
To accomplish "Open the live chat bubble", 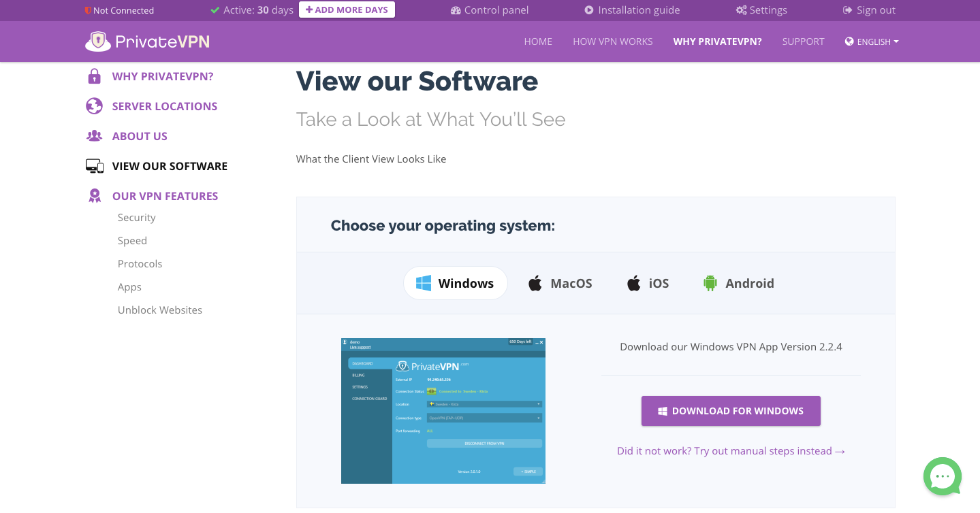I will [x=942, y=476].
